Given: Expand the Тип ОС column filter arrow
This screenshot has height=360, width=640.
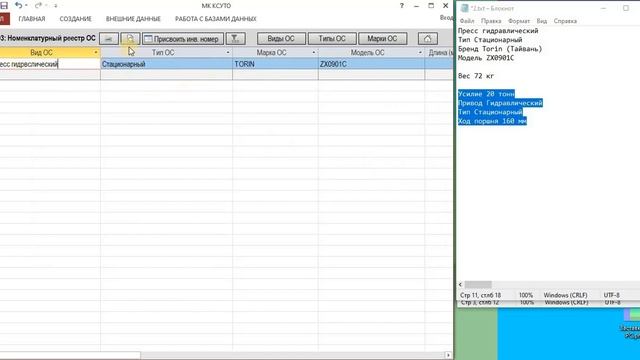Looking at the screenshot, I should coord(228,53).
